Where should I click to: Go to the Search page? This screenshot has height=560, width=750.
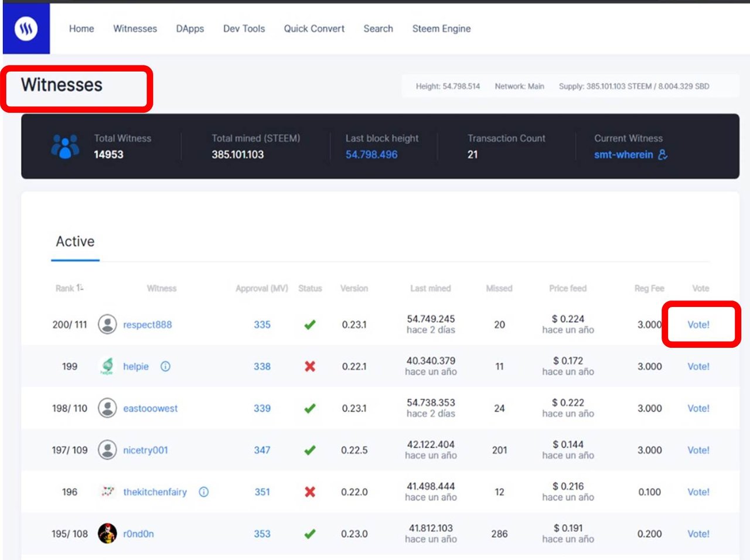click(x=378, y=29)
